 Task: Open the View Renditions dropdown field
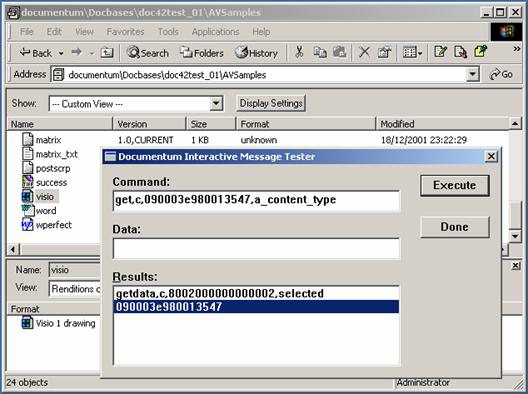click(x=75, y=289)
